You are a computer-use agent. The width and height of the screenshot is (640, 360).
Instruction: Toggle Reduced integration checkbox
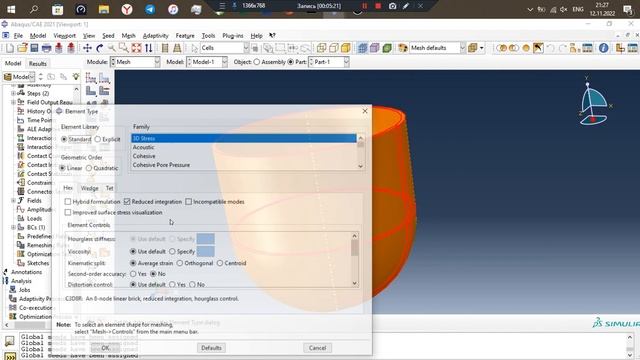coord(127,202)
